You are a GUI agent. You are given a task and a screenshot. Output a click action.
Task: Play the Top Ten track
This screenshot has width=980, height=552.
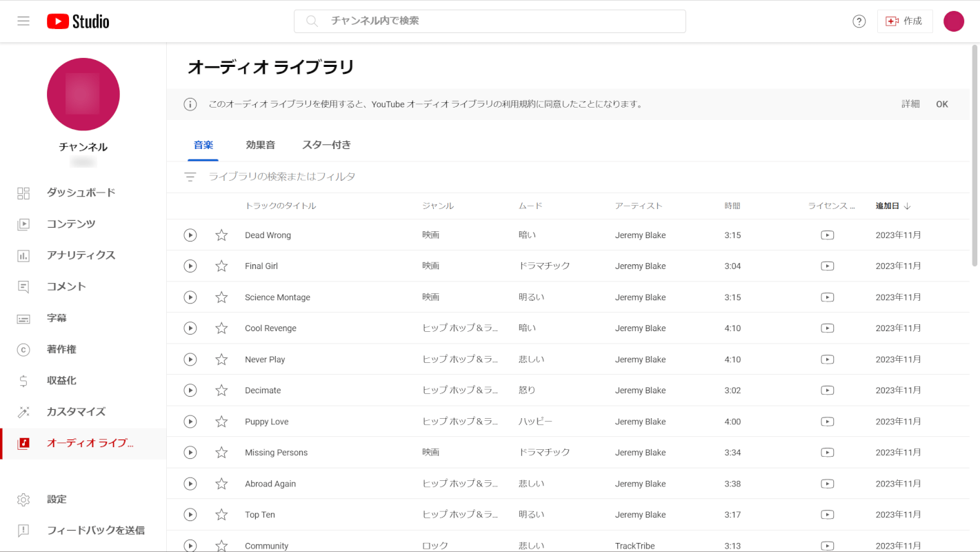[190, 515]
